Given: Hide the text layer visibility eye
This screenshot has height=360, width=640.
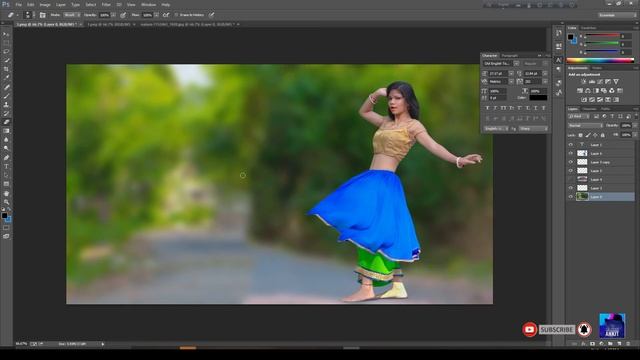Looking at the screenshot, I should pos(571,145).
